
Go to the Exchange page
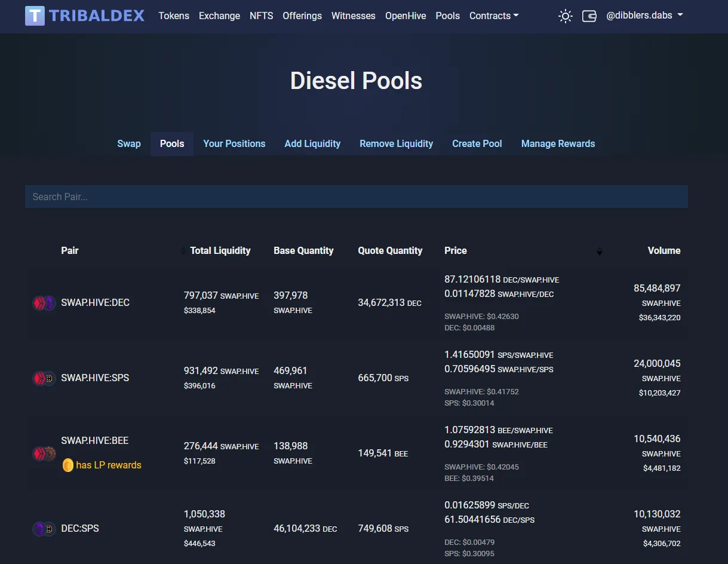click(219, 16)
